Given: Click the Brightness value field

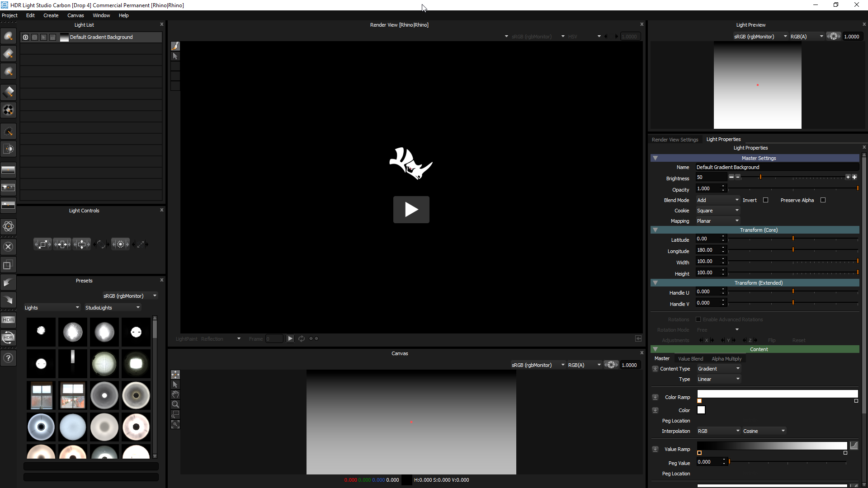Looking at the screenshot, I should coord(711,177).
